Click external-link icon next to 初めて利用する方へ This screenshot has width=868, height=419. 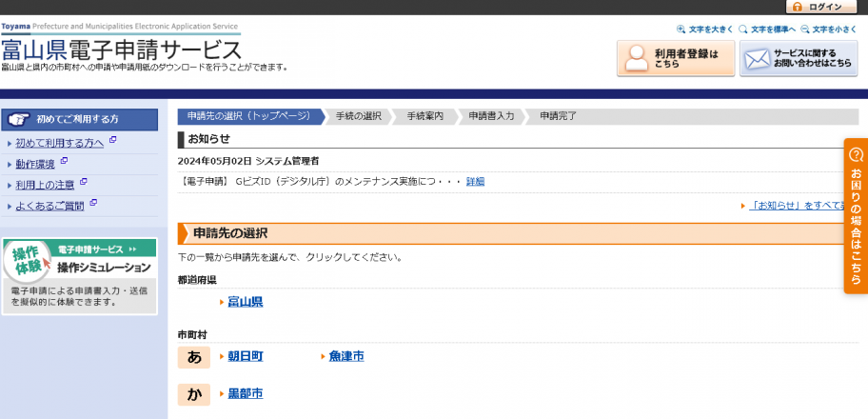tap(112, 140)
